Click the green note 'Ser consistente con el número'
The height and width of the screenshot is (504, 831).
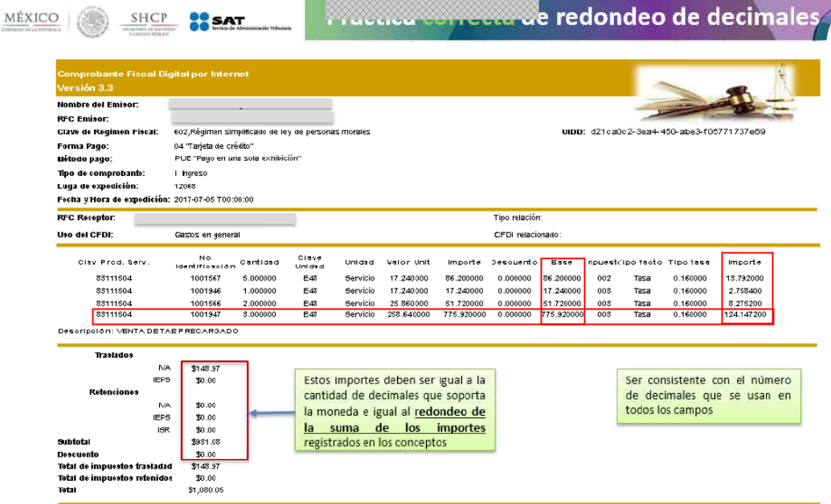(709, 396)
